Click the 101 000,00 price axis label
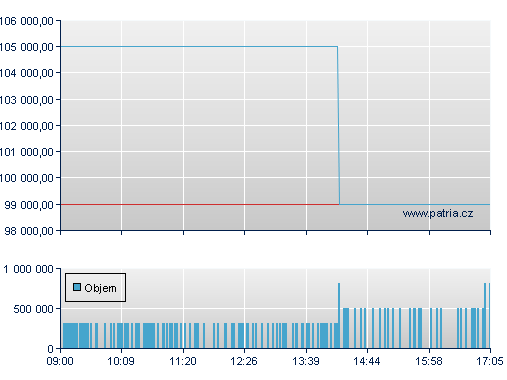 click(x=27, y=152)
